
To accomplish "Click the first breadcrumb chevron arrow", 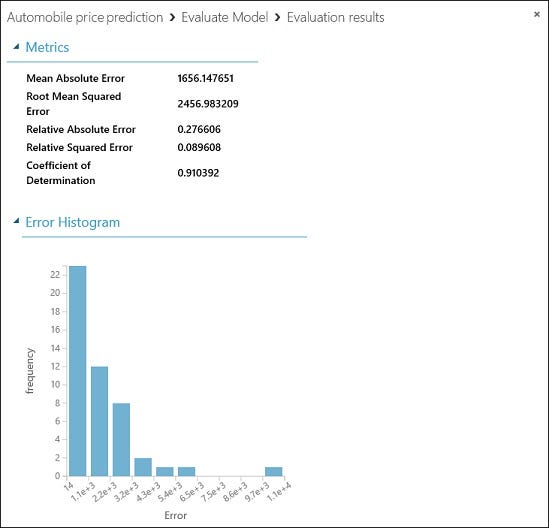I will point(172,17).
